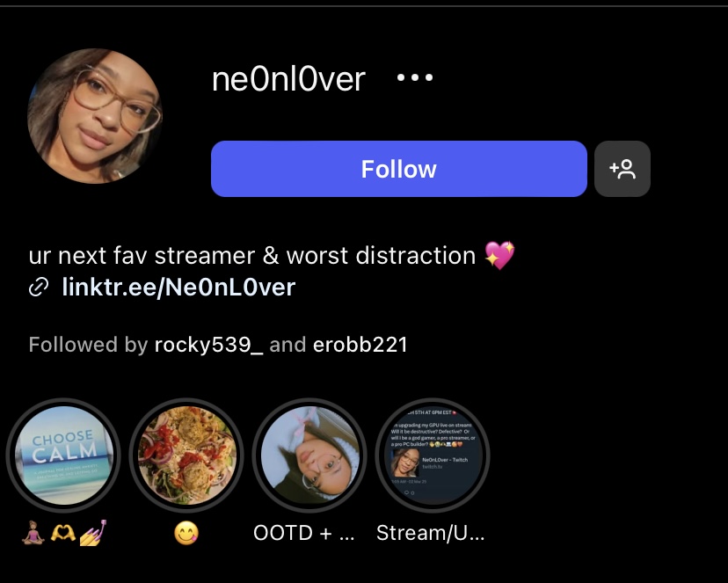Open the OOTD story highlight
728x583 pixels.
[309, 455]
